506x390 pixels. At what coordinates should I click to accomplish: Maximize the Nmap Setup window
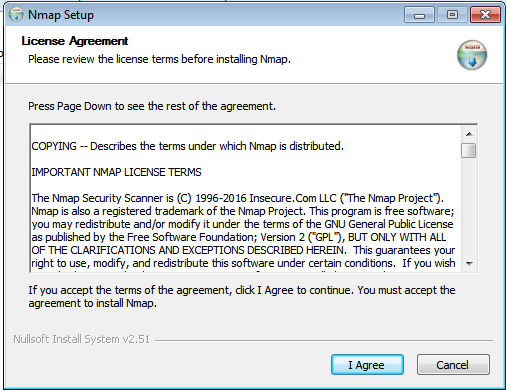point(452,15)
